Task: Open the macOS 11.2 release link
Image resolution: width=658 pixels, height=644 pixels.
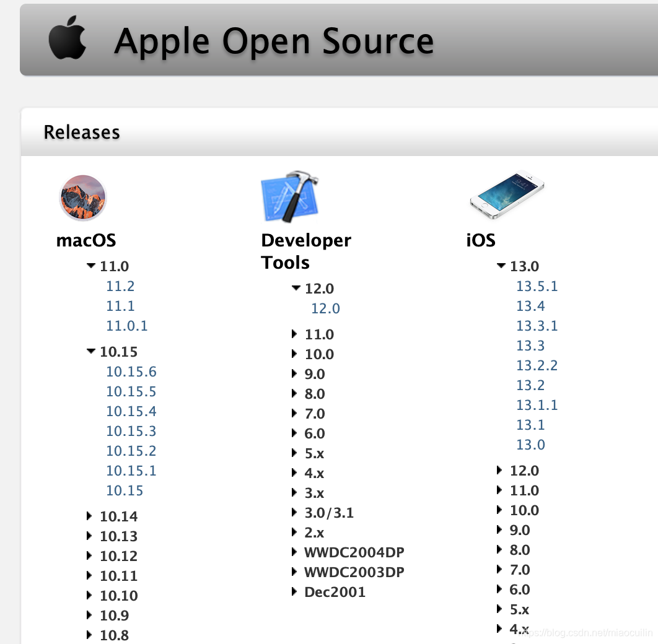Action: coord(120,286)
